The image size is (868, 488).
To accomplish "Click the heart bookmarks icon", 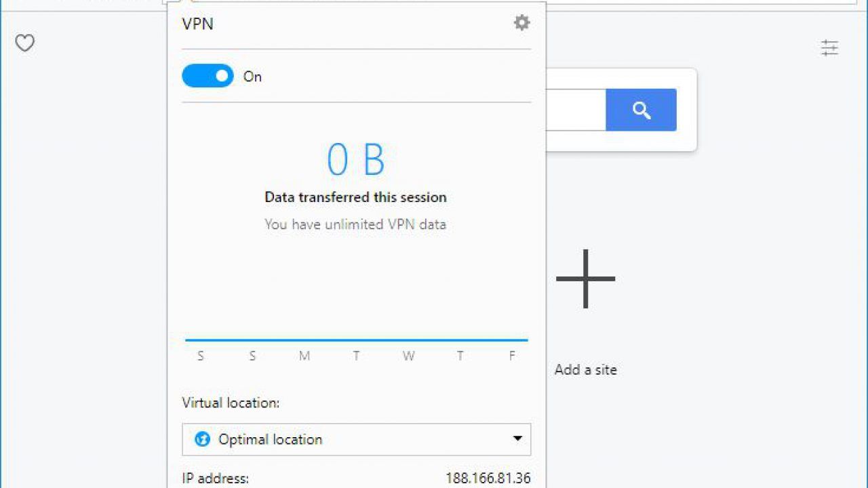I will point(25,43).
